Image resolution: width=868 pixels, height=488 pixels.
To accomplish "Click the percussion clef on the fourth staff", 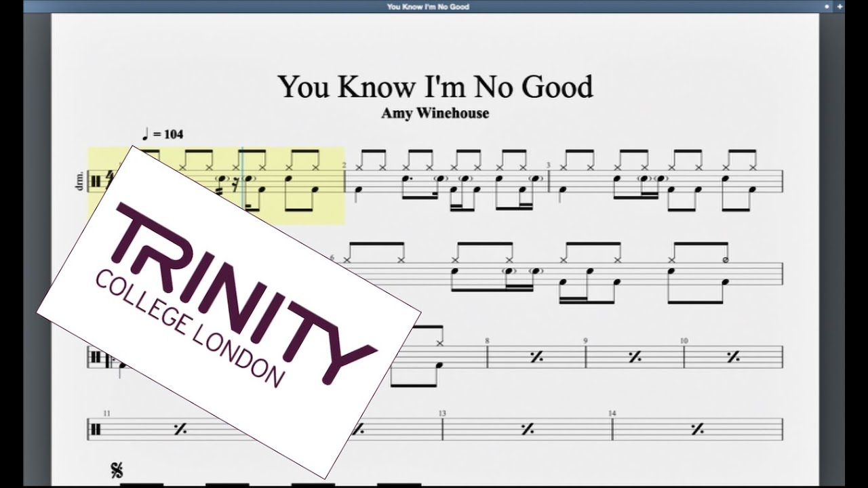I will point(96,429).
